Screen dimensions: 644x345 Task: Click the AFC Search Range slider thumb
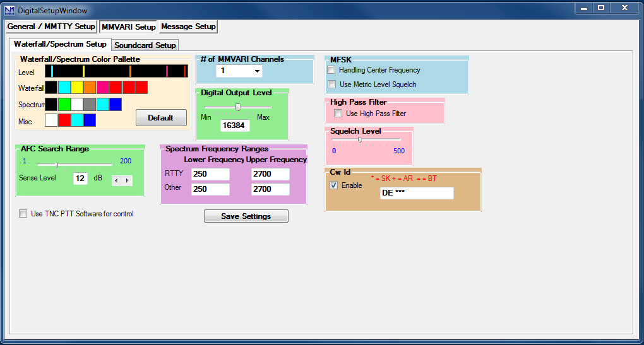pos(57,165)
